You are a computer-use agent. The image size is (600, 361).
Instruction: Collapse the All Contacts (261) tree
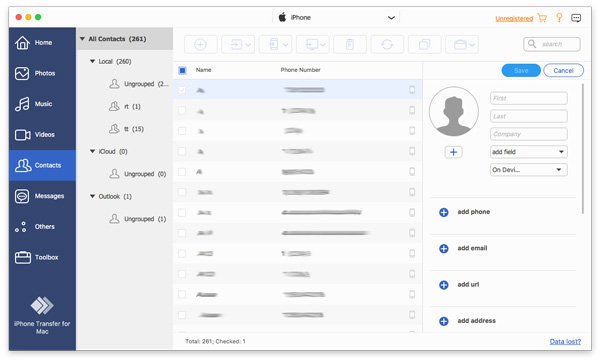pos(82,39)
